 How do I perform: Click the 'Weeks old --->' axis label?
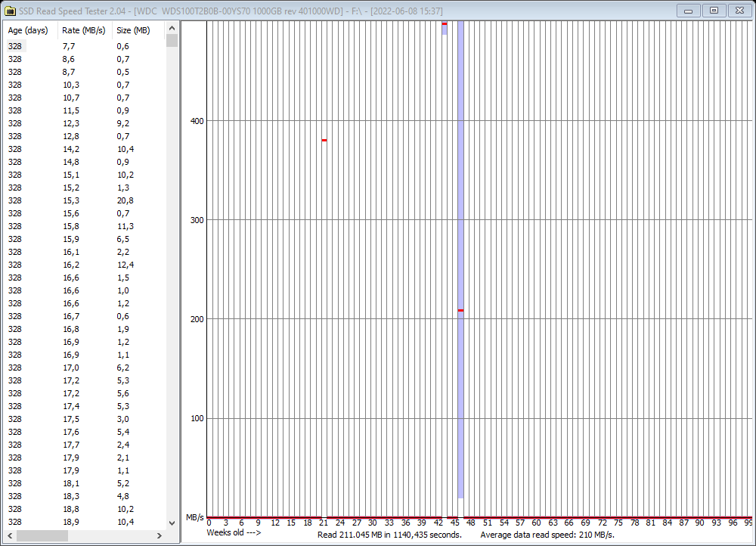[x=234, y=532]
